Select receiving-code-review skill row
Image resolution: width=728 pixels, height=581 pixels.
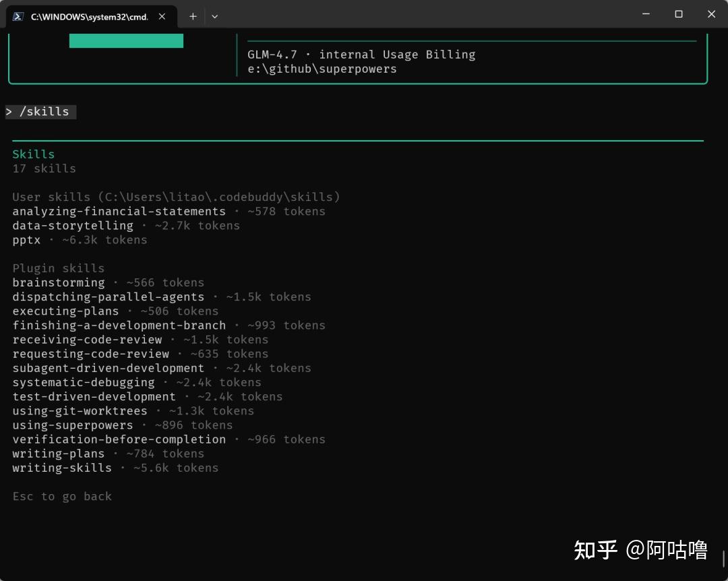140,340
